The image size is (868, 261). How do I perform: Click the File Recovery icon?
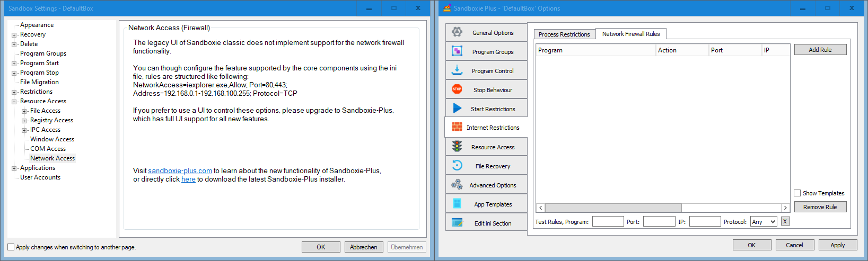click(x=457, y=166)
